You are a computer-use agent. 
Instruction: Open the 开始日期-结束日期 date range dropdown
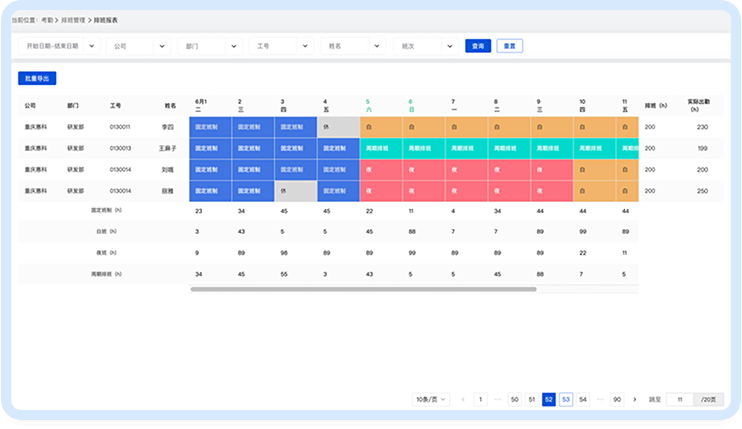(61, 46)
